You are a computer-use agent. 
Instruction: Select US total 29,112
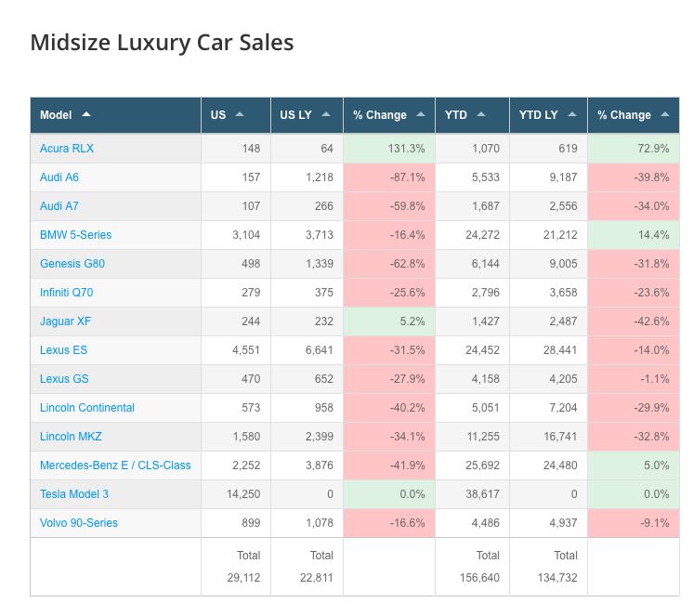coord(243,578)
